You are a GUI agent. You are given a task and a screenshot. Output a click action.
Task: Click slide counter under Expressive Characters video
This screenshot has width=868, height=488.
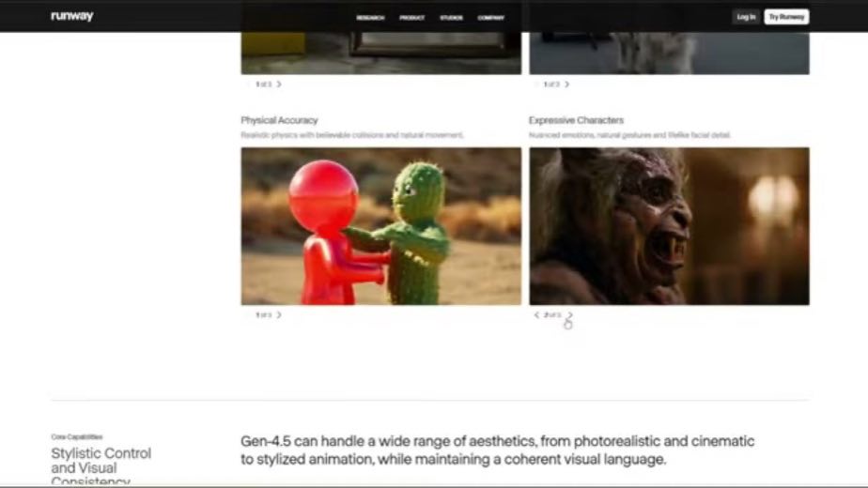point(552,314)
